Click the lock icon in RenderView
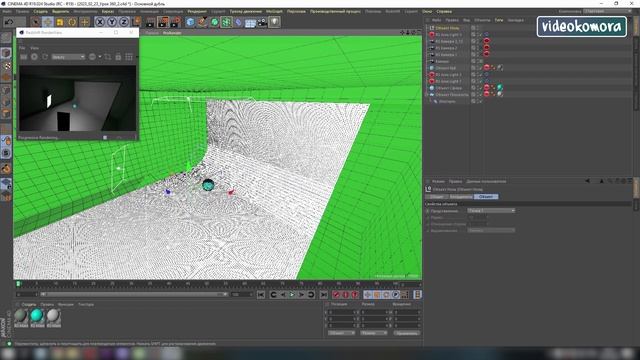This screenshot has width=640, height=360. [x=118, y=57]
